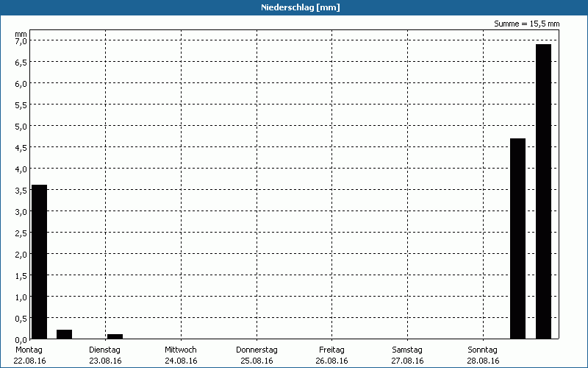Click the Mittwoch axis label
The width and height of the screenshot is (588, 368).
(181, 350)
